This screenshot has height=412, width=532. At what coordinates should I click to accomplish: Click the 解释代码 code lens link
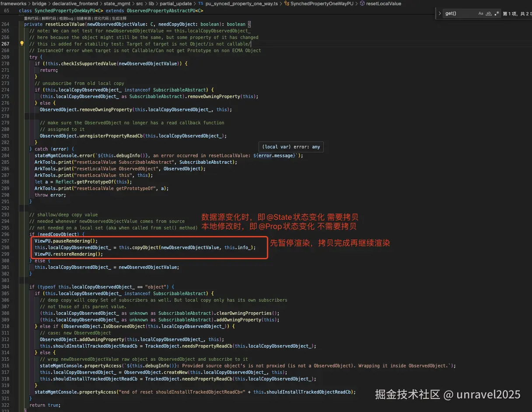[49, 18]
